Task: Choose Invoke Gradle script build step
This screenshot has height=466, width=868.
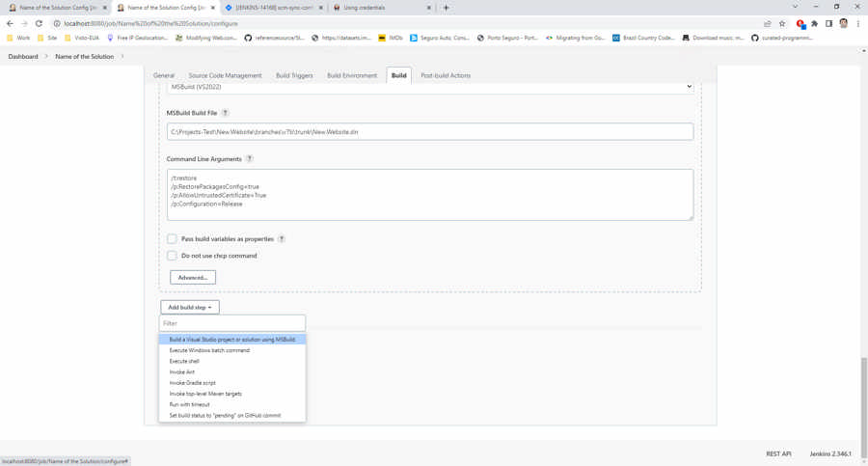Action: 193,383
